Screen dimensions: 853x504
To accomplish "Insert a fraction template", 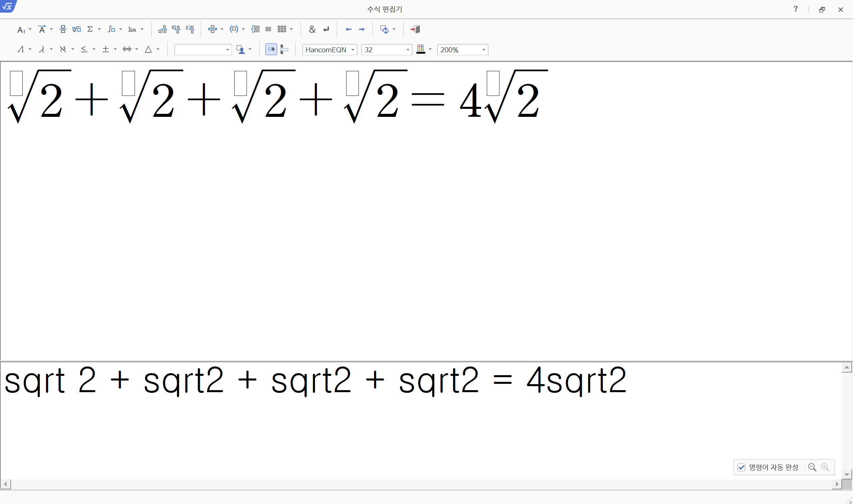I will tap(63, 29).
